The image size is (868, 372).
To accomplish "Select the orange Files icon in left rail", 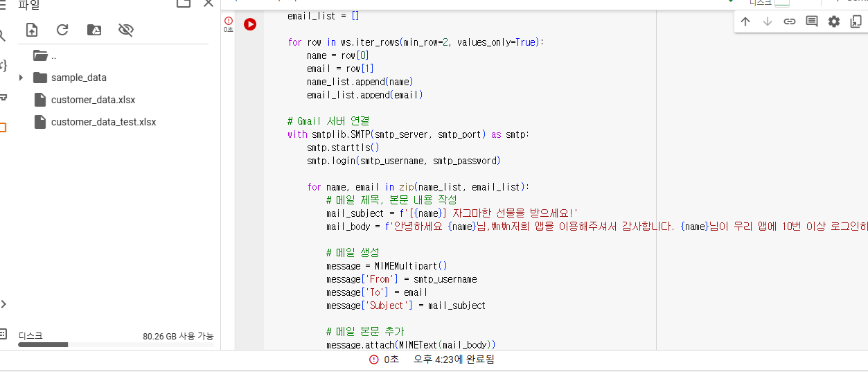I will point(3,127).
